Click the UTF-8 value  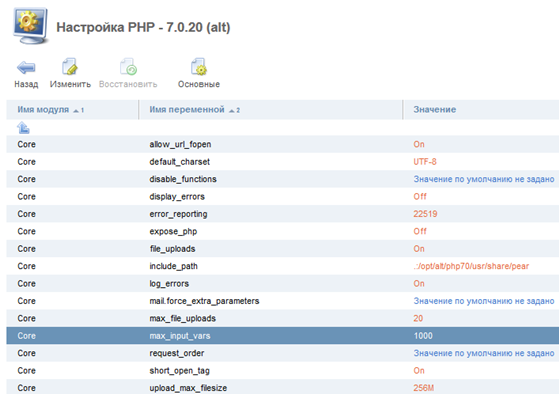[425, 162]
